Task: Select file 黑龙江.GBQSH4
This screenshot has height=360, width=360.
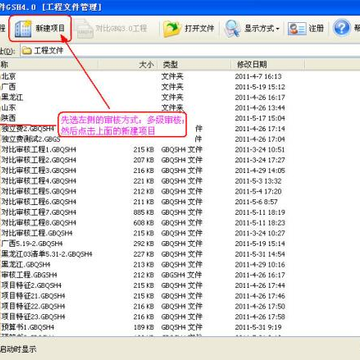Action: (x=26, y=265)
